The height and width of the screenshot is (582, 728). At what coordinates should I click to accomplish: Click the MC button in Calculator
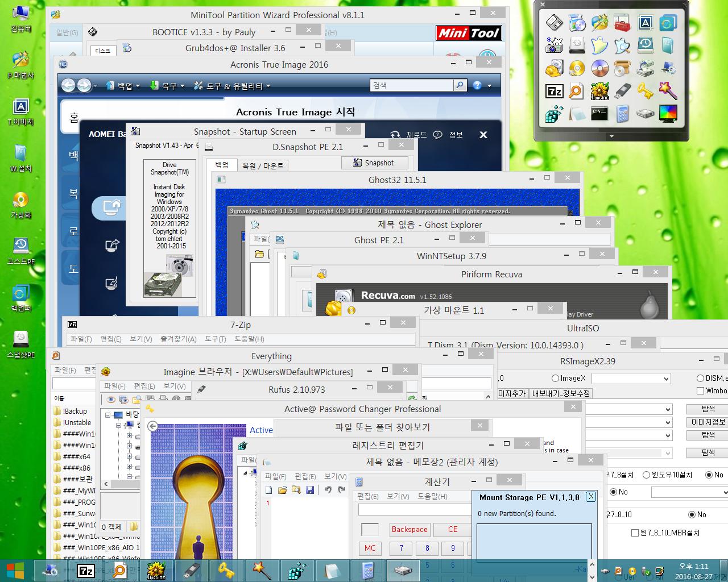[370, 548]
